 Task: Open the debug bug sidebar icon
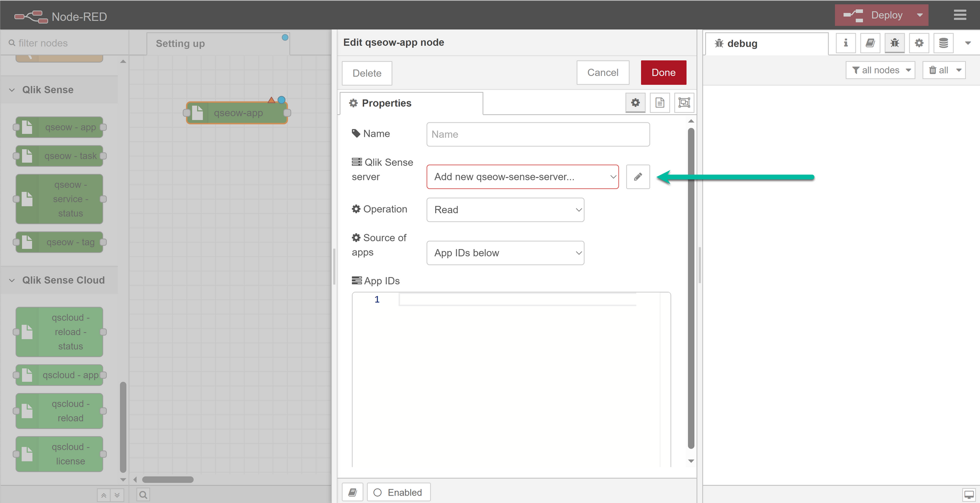point(895,43)
